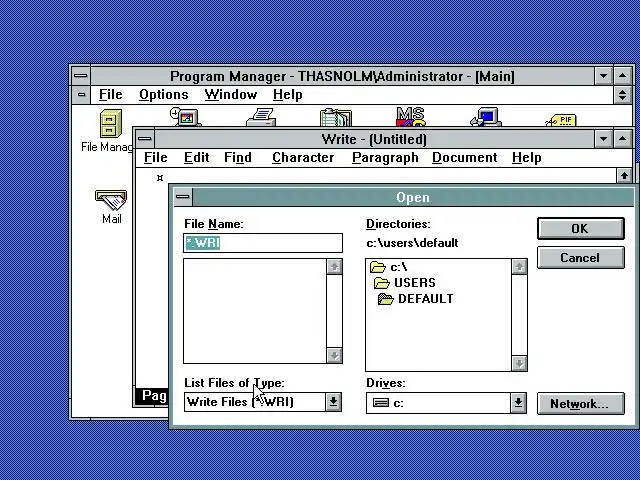Viewport: 640px width, 480px height.
Task: Open the Control Panel icon in Program Manager
Action: 186,117
